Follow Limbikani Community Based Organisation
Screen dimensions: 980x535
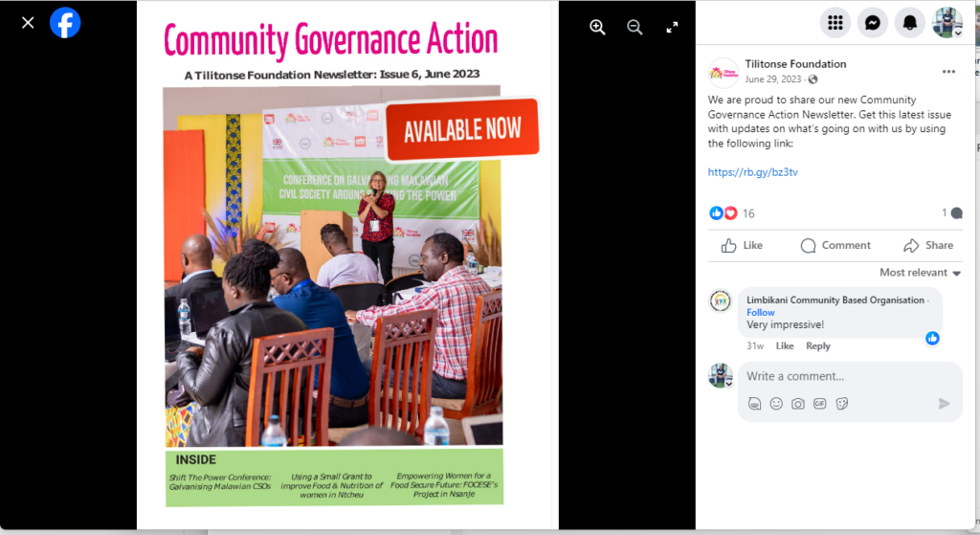[761, 312]
